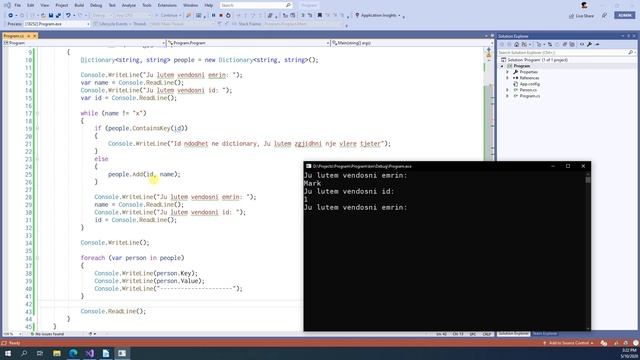Open File Explorer from taskbar

(57, 353)
